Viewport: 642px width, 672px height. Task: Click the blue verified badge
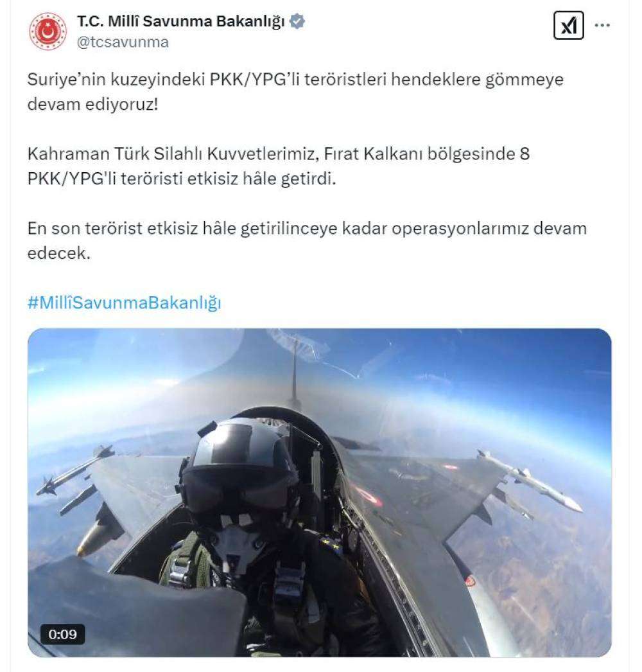coord(297,21)
